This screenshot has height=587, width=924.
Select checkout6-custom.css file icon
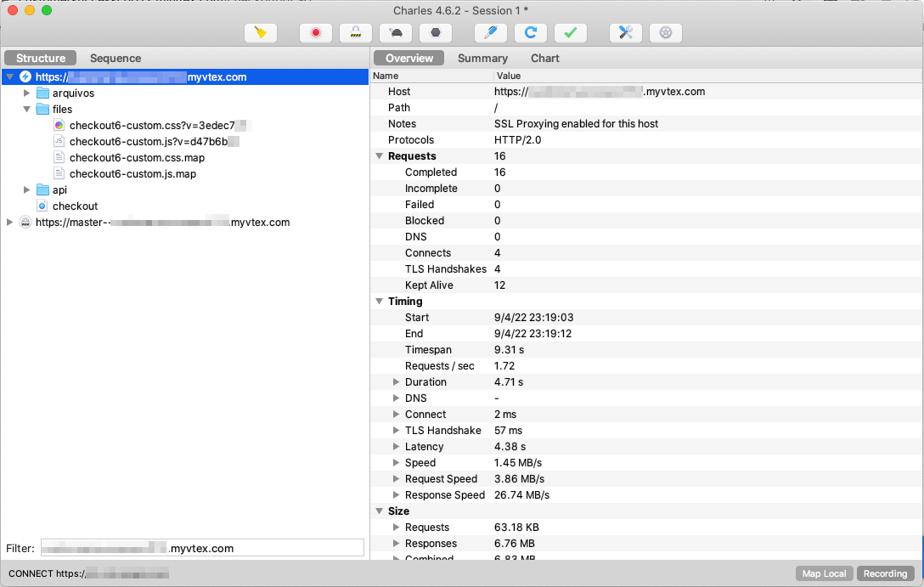[59, 126]
